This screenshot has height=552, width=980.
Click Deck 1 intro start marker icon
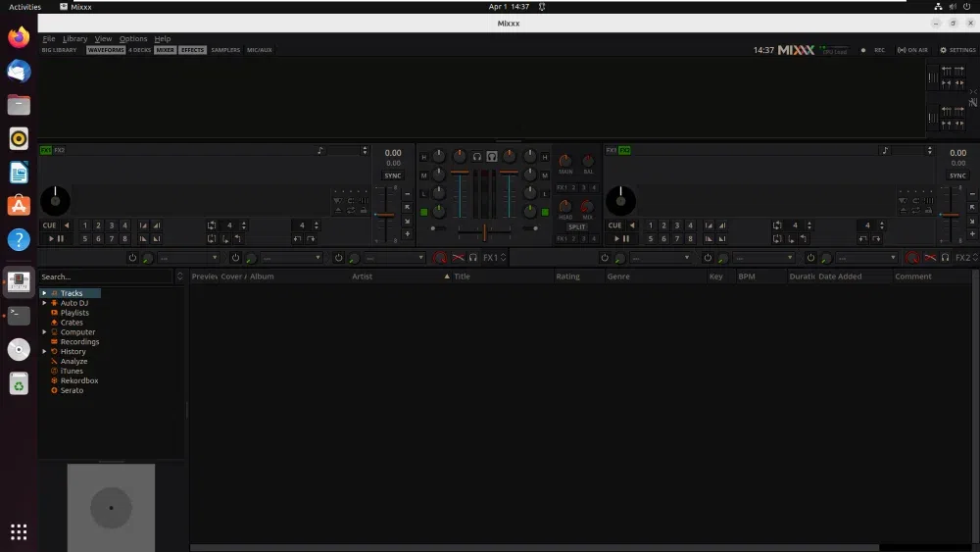point(143,226)
